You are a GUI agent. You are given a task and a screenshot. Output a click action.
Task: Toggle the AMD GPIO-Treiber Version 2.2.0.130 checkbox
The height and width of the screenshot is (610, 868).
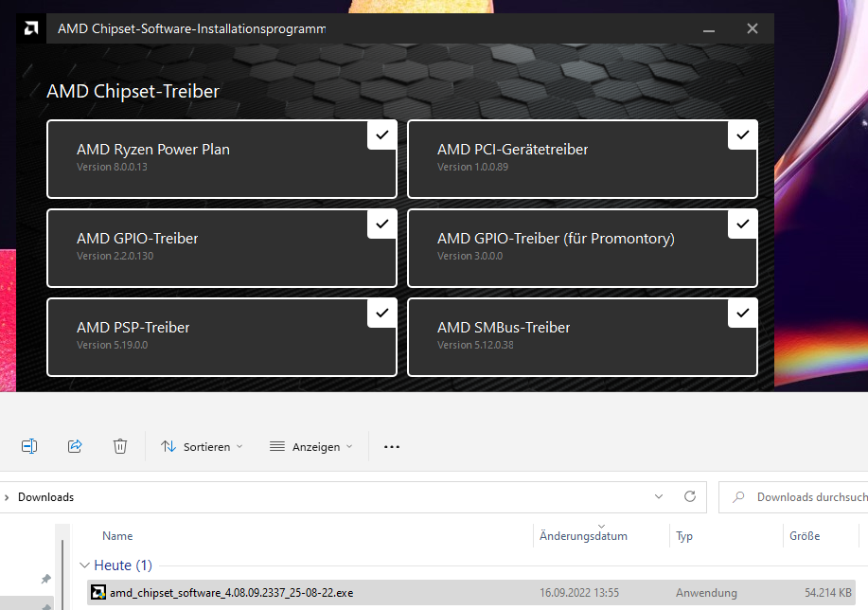pos(382,224)
